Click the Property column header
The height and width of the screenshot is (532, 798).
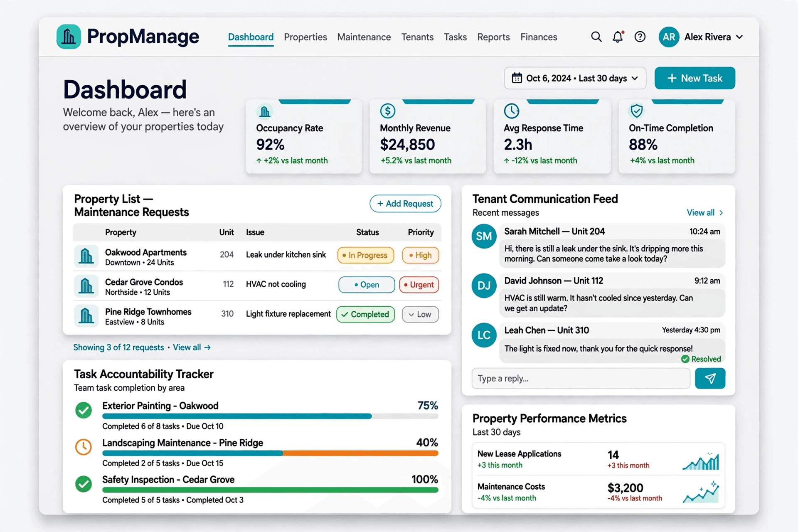(x=121, y=232)
